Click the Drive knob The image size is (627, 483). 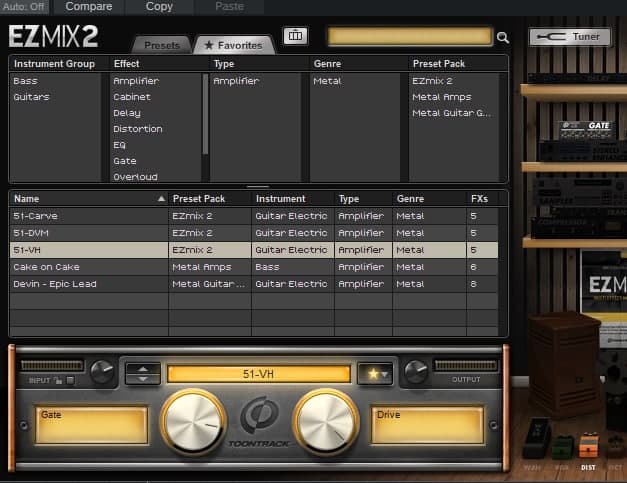(326, 423)
